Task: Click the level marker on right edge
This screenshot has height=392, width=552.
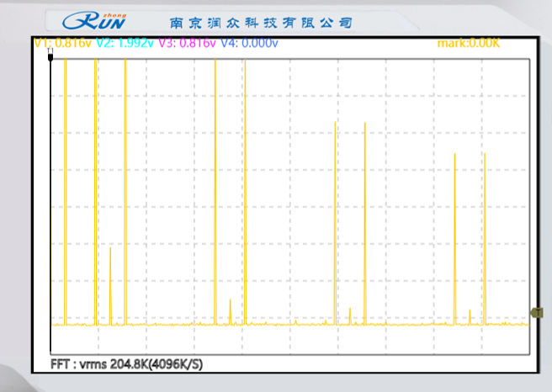Action: pyautogui.click(x=536, y=314)
